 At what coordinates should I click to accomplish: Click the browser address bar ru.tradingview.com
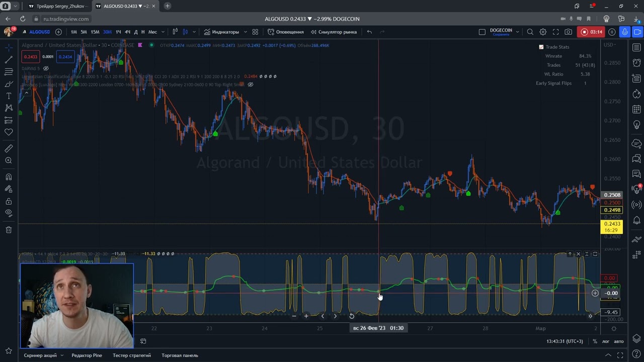pos(66,19)
